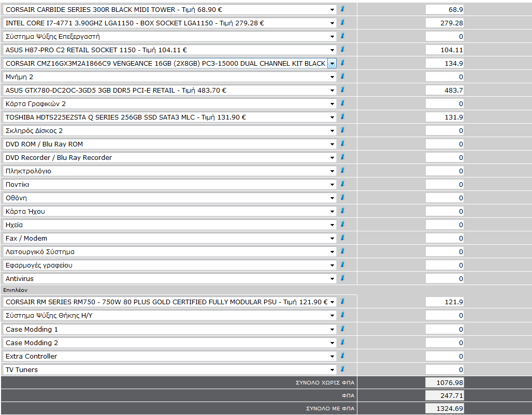
Task: Show info icon for Antivirus row
Action: click(x=343, y=278)
